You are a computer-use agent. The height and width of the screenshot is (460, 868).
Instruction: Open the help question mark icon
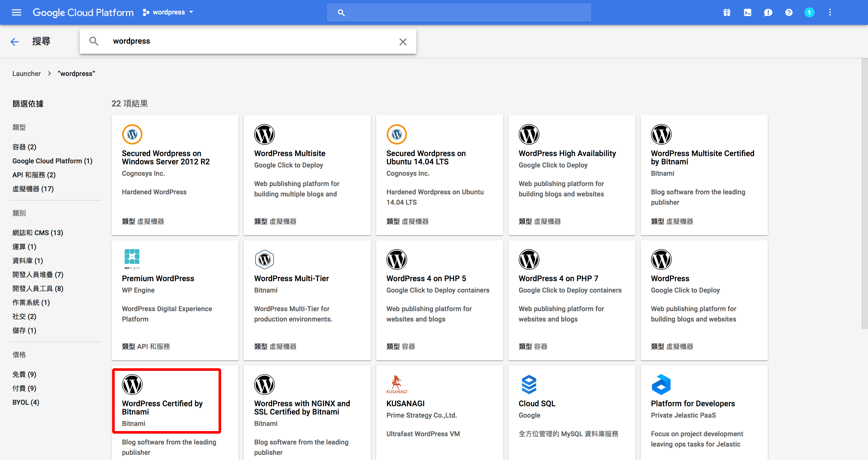[788, 12]
